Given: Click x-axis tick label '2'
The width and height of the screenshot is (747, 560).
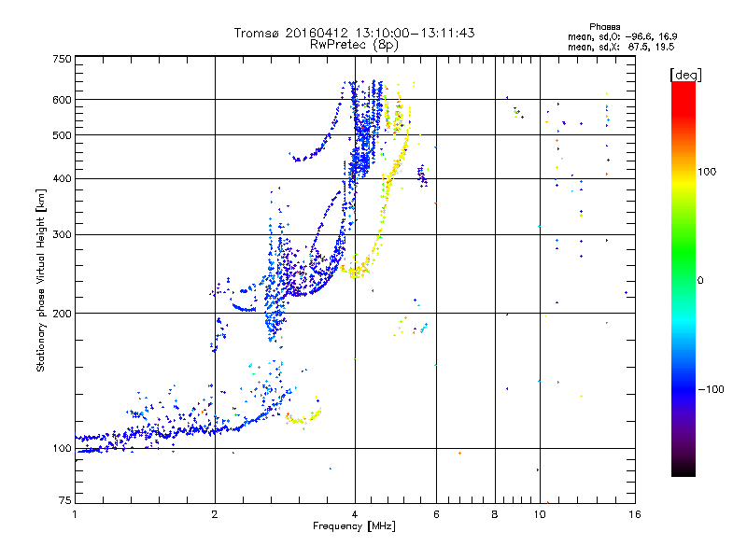Looking at the screenshot, I should coord(215,514).
